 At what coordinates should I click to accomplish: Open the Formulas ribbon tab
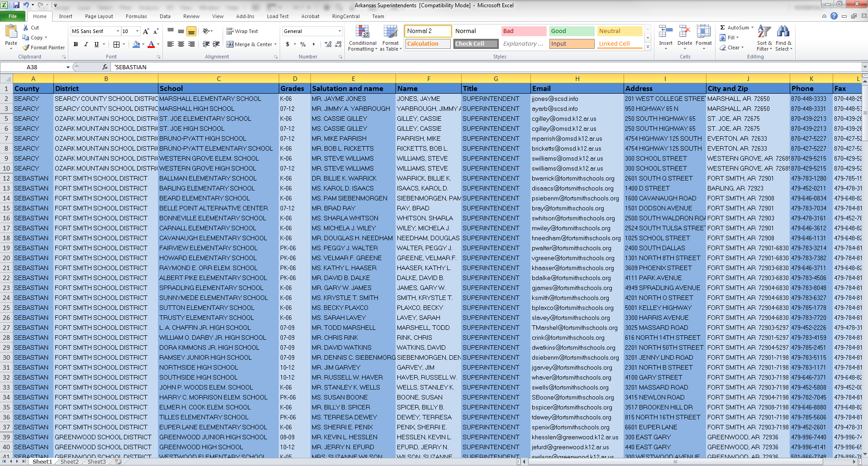click(x=136, y=16)
